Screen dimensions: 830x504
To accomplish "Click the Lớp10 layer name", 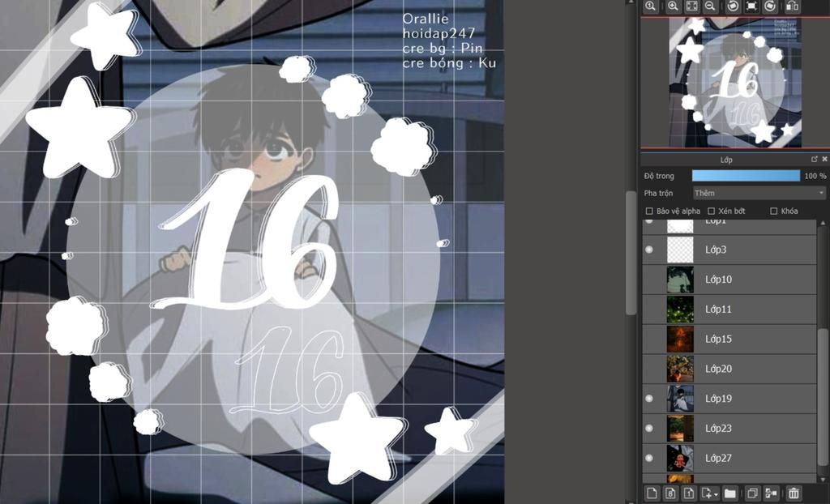I will 718,280.
